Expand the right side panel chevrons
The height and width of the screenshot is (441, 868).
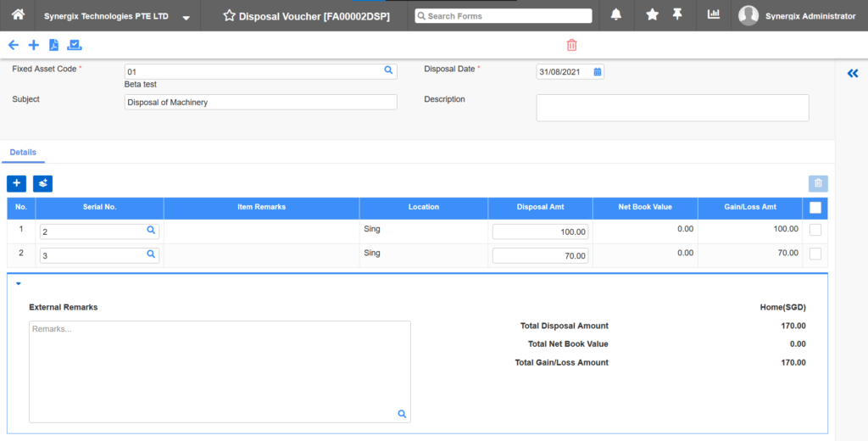(853, 74)
